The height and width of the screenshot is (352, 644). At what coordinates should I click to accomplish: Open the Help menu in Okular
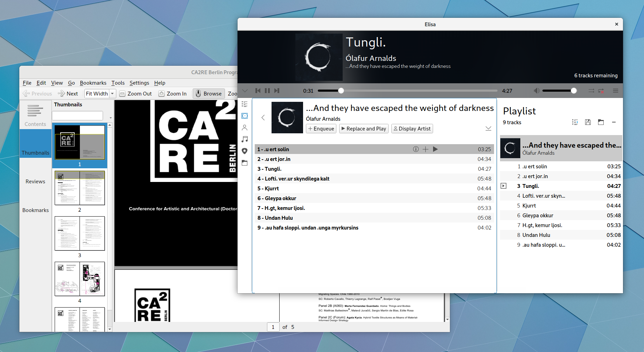(x=160, y=83)
